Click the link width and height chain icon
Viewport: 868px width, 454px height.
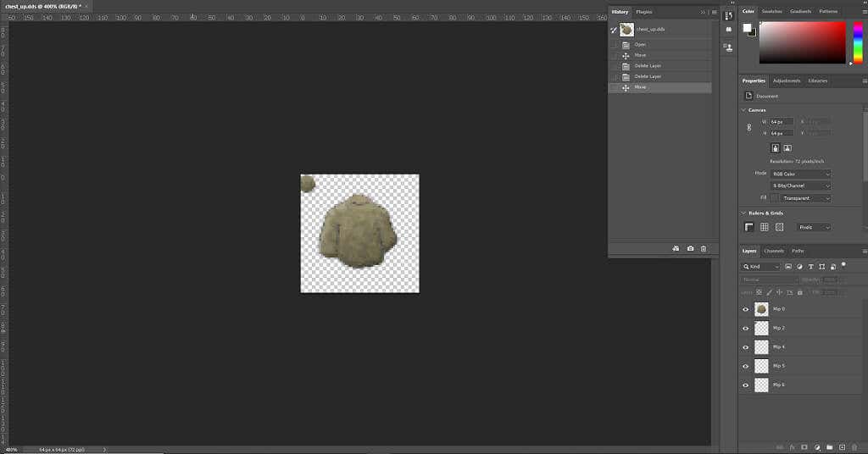[749, 127]
